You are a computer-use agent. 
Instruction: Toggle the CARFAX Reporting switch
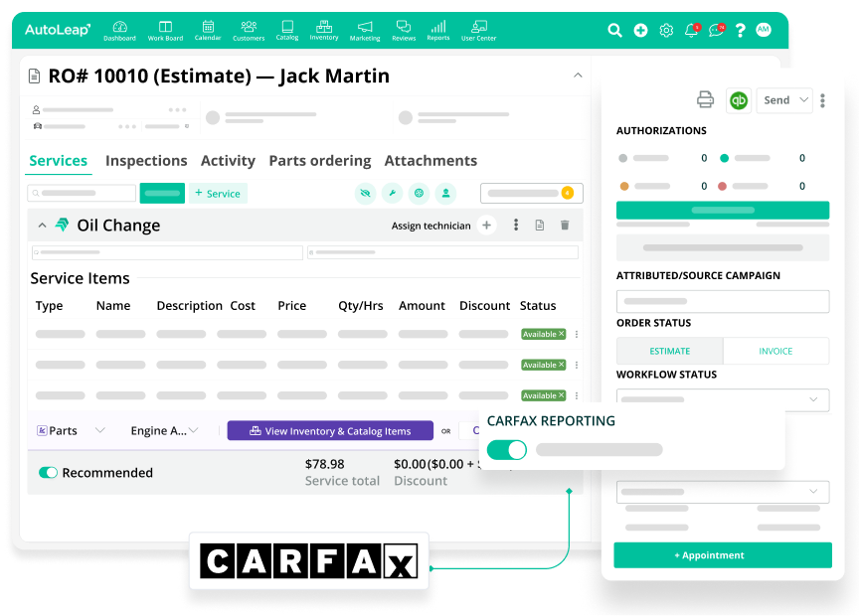pyautogui.click(x=507, y=450)
